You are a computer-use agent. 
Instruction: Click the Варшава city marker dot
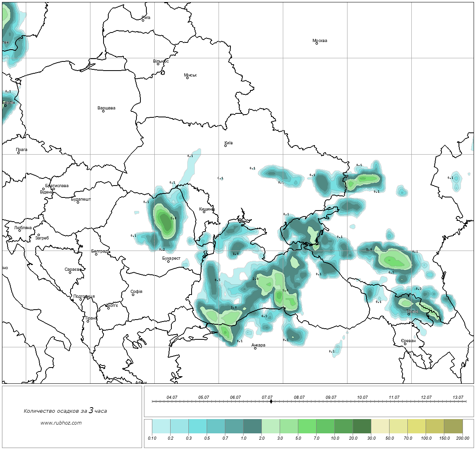(x=103, y=111)
